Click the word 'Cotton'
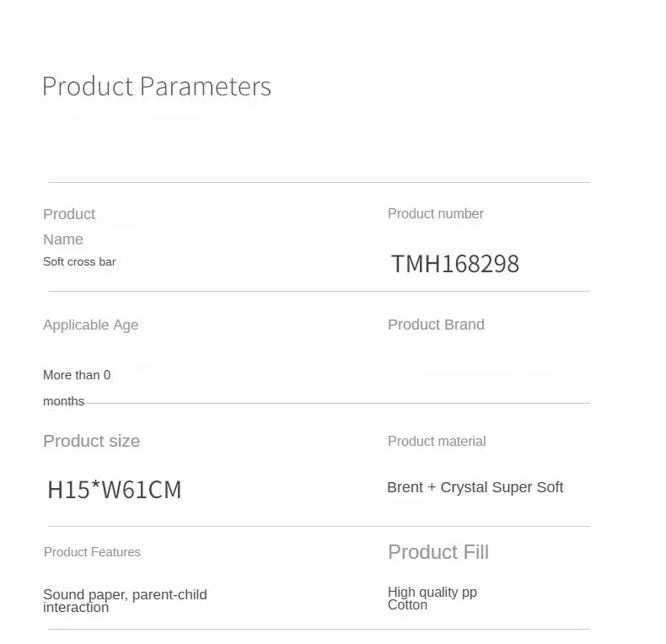 [x=407, y=605]
